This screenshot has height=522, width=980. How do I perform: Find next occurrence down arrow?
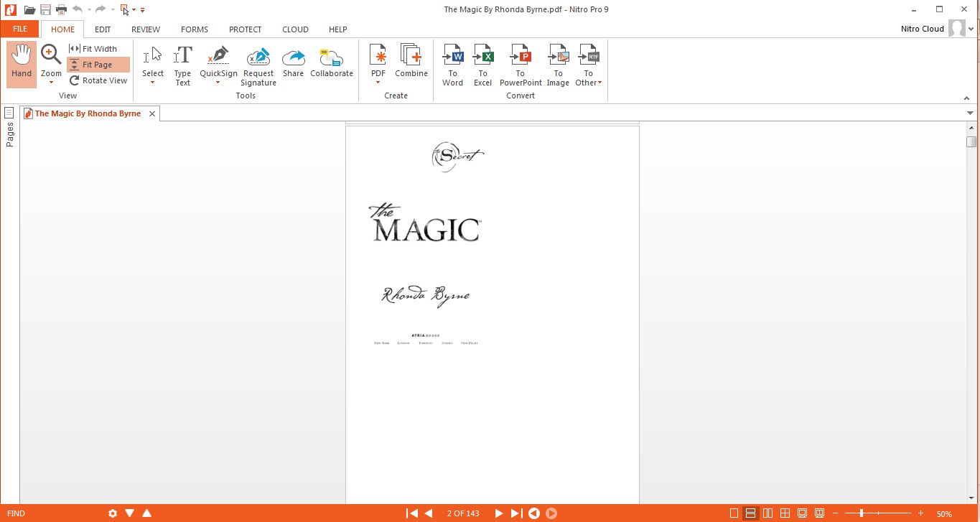click(x=130, y=513)
